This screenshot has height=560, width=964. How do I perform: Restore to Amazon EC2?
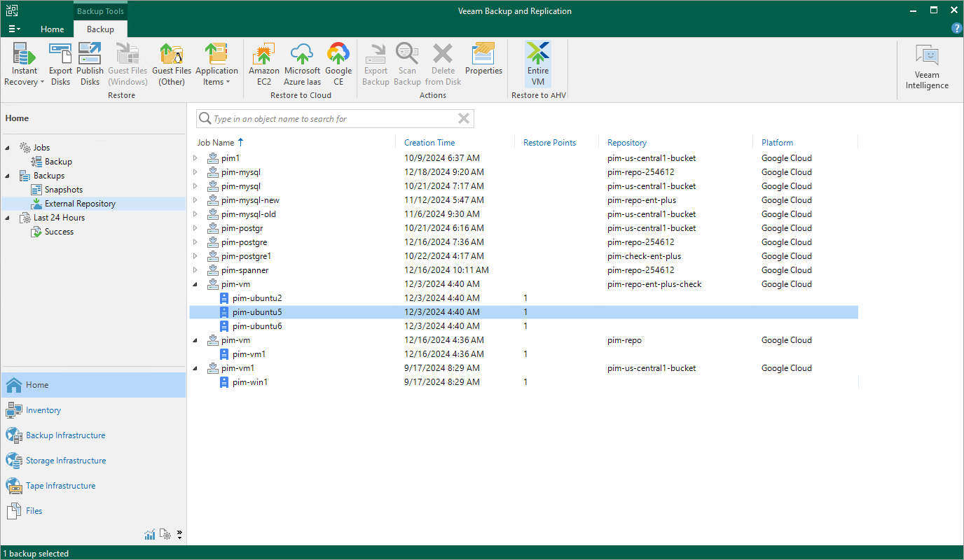(264, 64)
